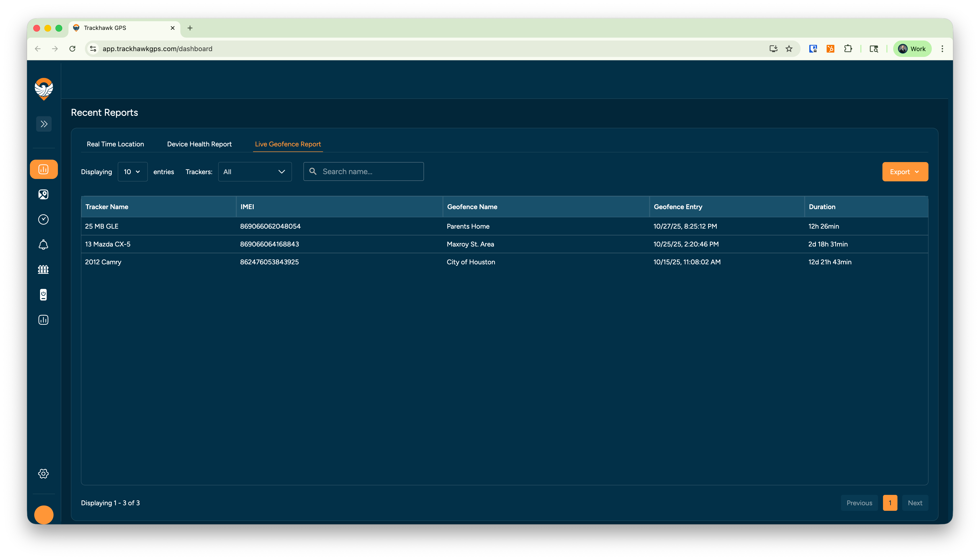Open alerts via the bell icon
Viewport: 980px width, 560px height.
[43, 244]
